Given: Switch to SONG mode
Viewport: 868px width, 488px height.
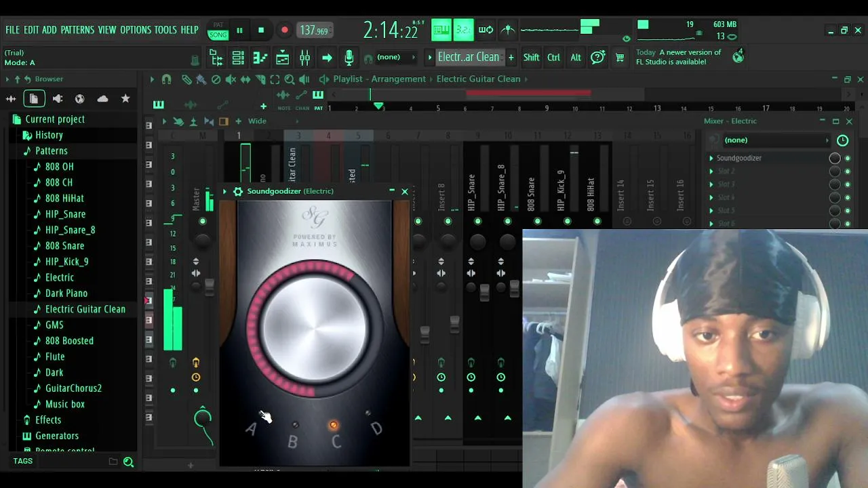Looking at the screenshot, I should 218,35.
